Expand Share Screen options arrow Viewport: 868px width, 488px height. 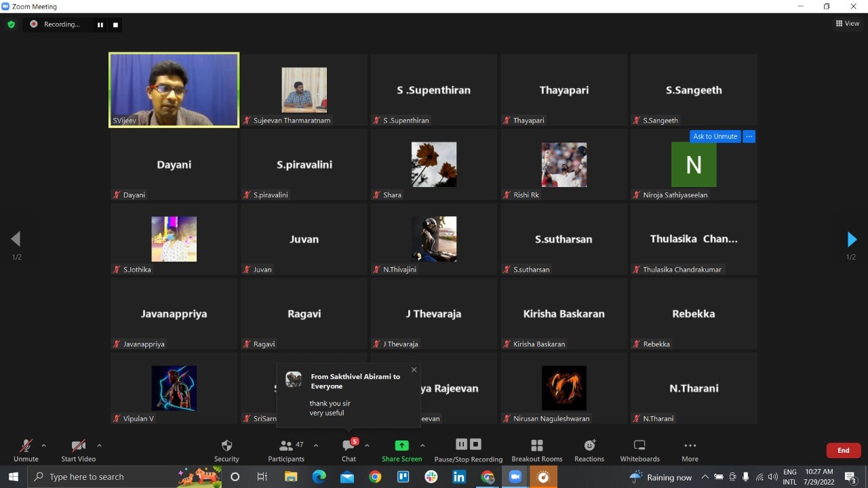422,445
